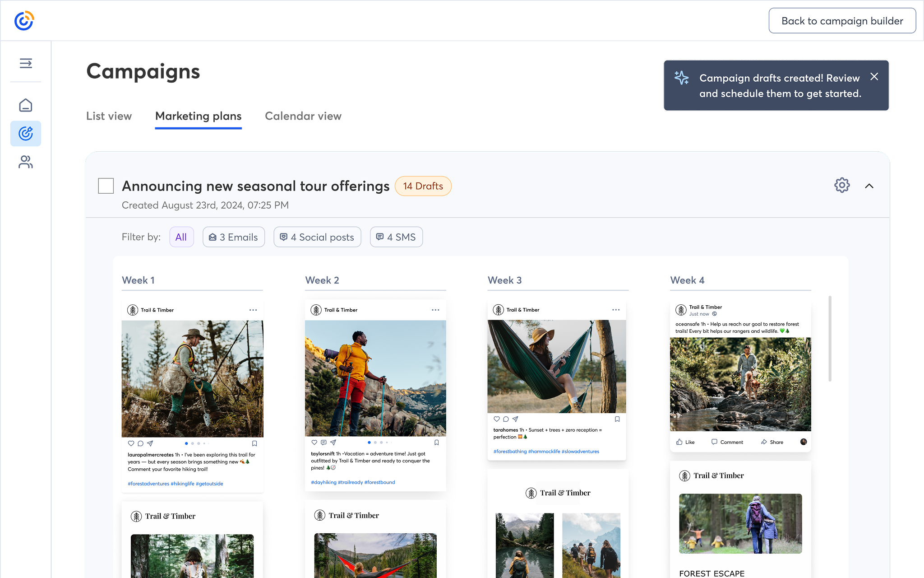Viewport: 924px width, 578px height.
Task: Open the Home icon in sidebar
Action: pos(26,105)
